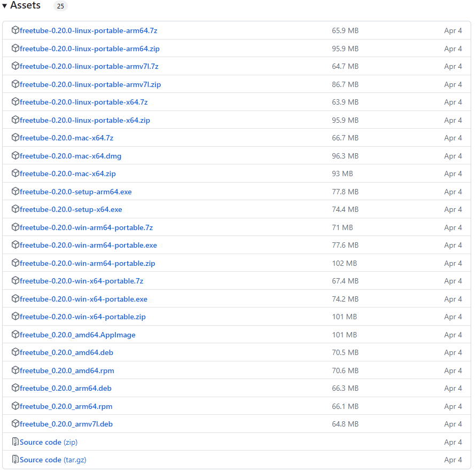This screenshot has height=473, width=476.
Task: Download freetube-0.20.0-win-arm64-portable.7z
Action: [x=86, y=227]
